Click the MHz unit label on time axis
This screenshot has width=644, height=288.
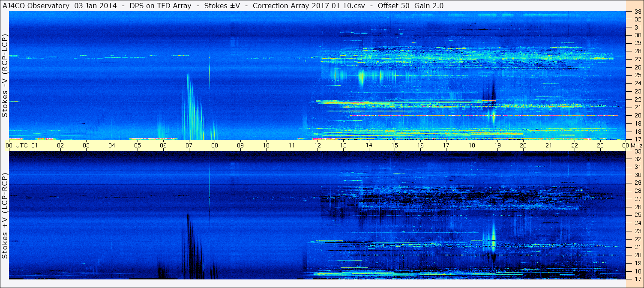(x=636, y=145)
